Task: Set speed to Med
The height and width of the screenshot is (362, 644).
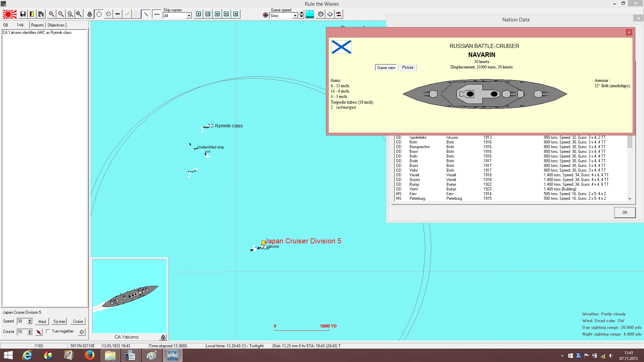Action: [42, 321]
